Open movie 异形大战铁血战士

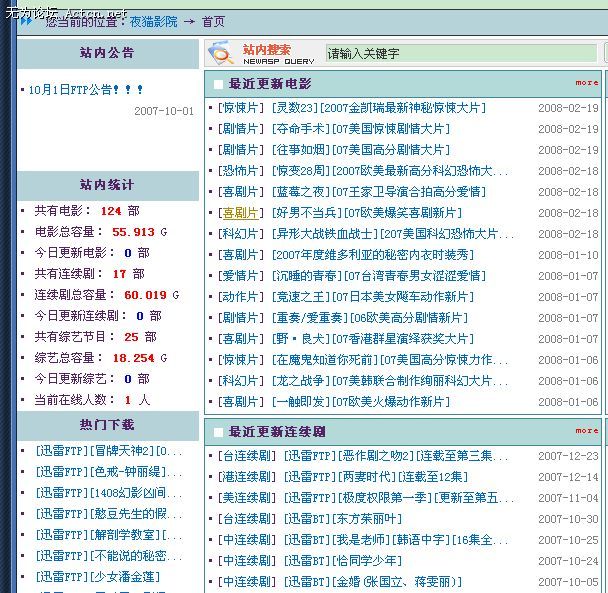pyautogui.click(x=394, y=233)
